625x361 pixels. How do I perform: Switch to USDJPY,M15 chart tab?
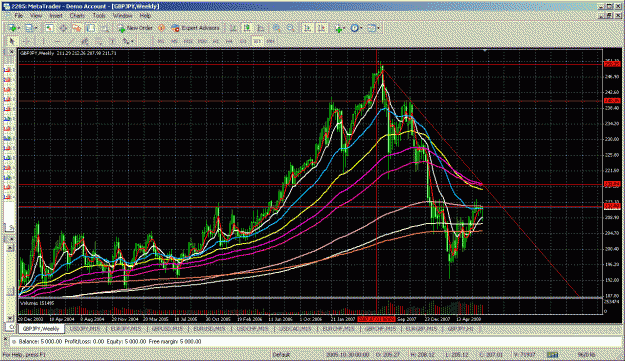[84, 329]
